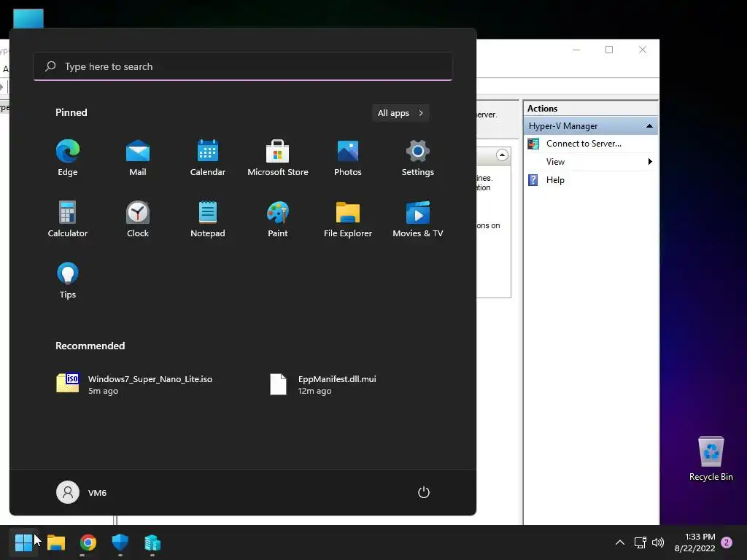Open pinned File Explorer in Start menu
The width and height of the screenshot is (747, 560).
click(348, 219)
